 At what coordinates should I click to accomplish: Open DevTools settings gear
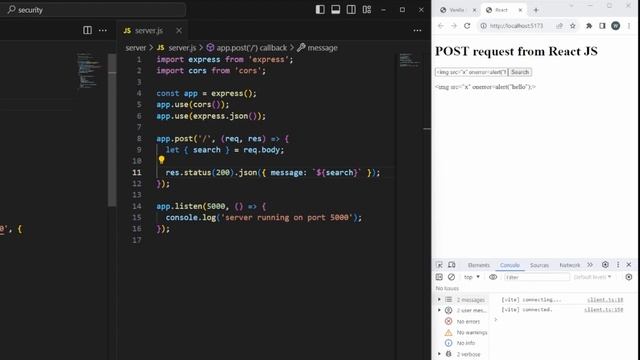pos(605,265)
